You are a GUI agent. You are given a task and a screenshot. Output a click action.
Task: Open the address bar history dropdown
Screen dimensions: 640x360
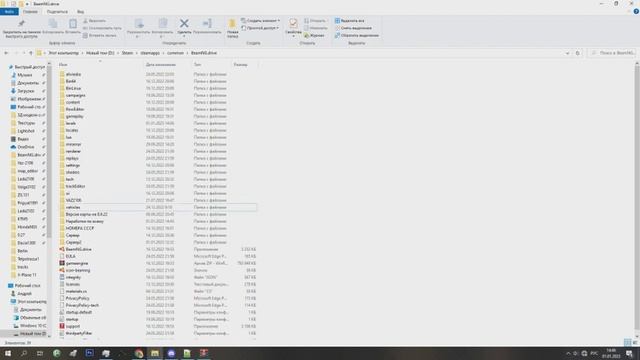click(567, 53)
